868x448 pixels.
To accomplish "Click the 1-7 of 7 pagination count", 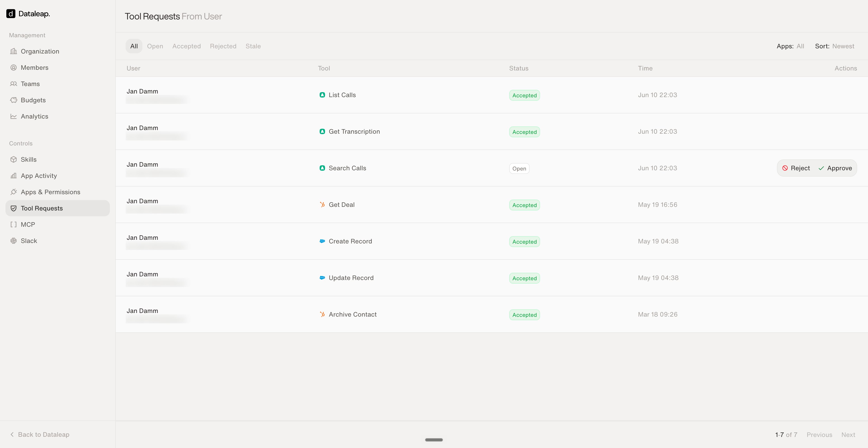I will (x=786, y=434).
